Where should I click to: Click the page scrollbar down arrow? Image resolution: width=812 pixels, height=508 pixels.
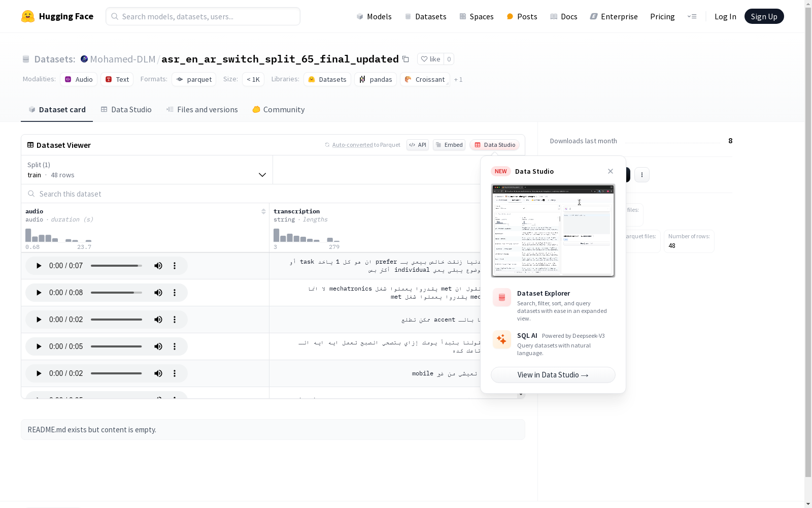808,504
